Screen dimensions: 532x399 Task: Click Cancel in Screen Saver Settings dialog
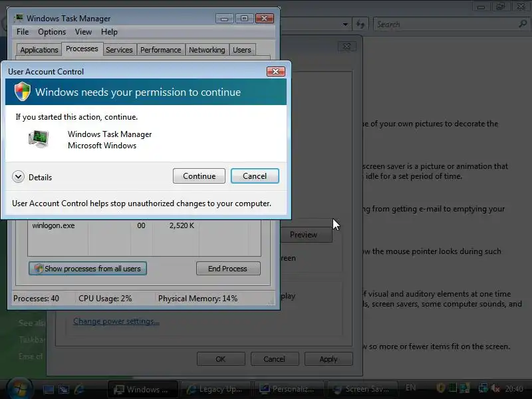pyautogui.click(x=275, y=359)
